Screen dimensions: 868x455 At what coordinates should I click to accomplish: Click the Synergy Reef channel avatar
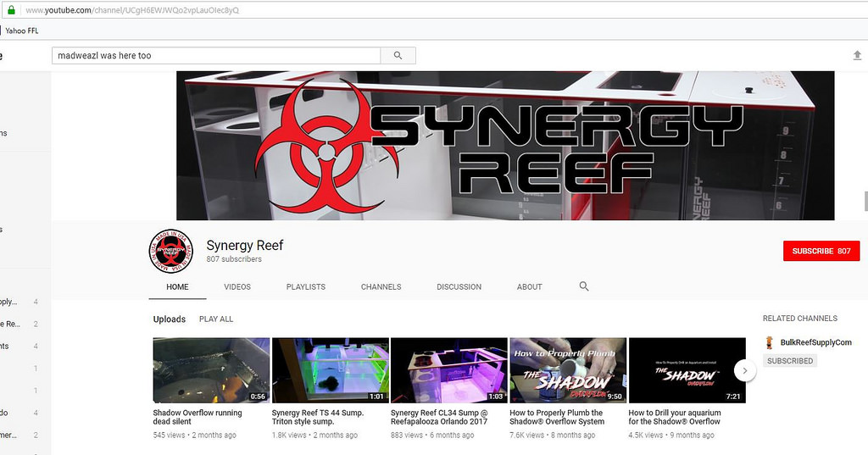coord(171,251)
